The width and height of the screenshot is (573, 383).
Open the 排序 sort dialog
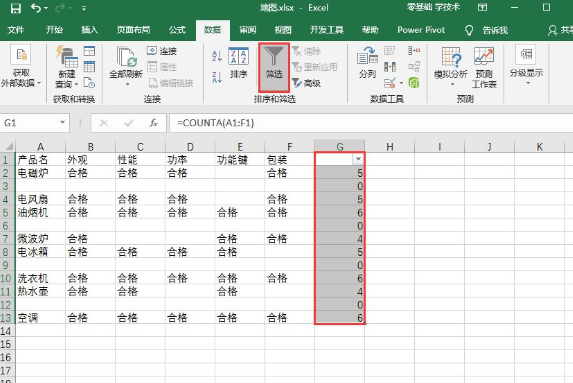[x=239, y=63]
